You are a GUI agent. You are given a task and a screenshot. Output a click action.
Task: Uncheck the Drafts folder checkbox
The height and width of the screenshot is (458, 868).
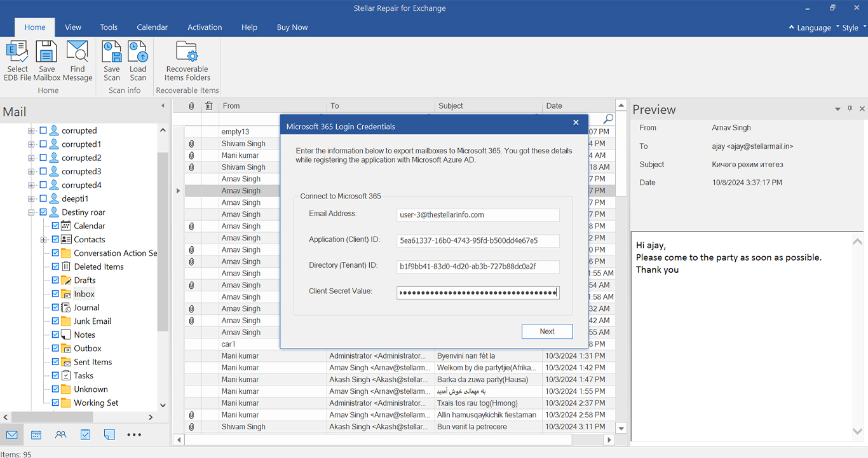pos(55,280)
